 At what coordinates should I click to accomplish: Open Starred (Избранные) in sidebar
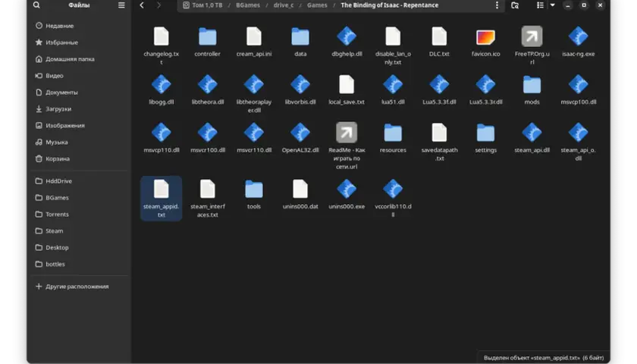click(x=79, y=42)
